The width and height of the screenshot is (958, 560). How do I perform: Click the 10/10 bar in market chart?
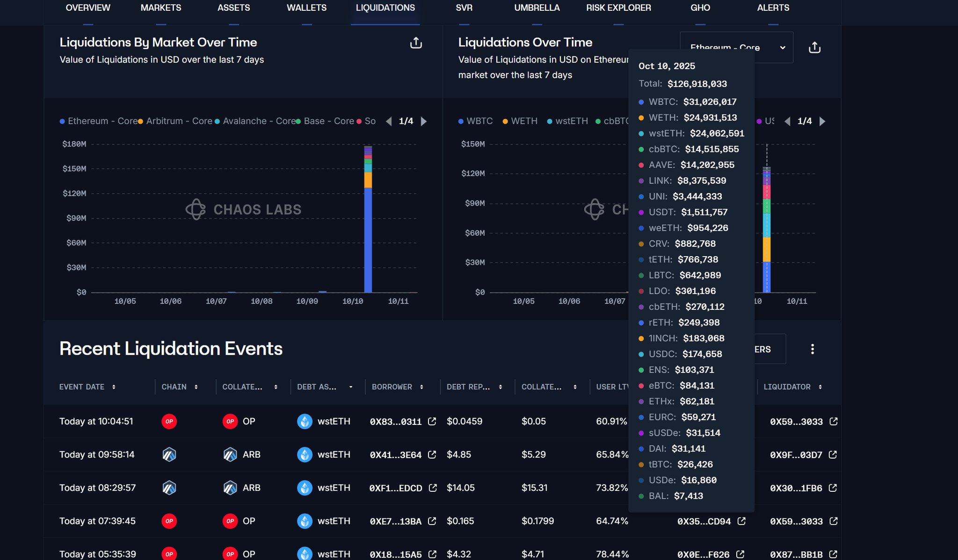[368, 234]
